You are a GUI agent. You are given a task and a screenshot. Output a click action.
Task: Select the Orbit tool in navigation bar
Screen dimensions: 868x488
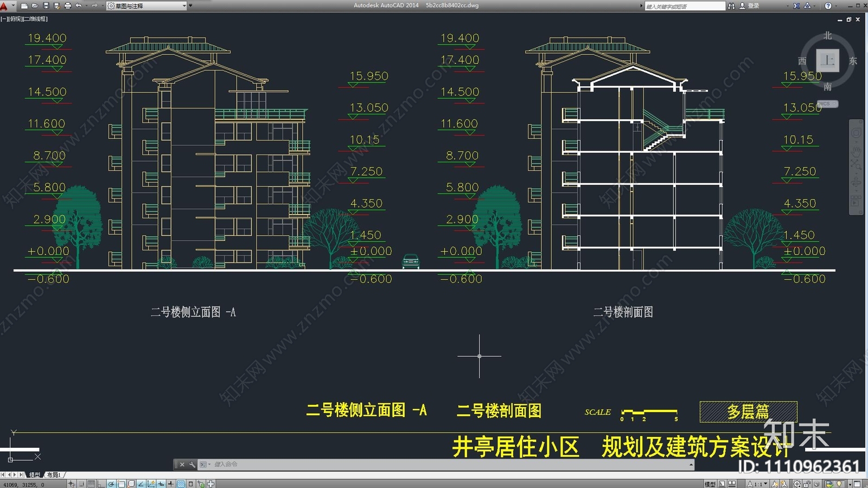856,183
